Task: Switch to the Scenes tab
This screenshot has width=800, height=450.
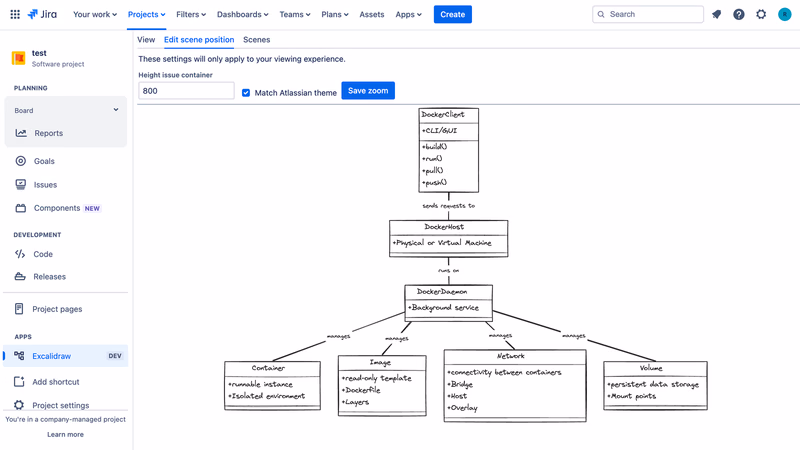Action: tap(257, 40)
